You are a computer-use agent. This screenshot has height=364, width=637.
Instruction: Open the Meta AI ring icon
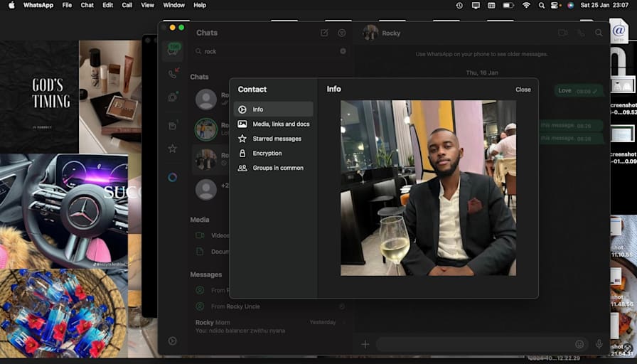tap(172, 177)
